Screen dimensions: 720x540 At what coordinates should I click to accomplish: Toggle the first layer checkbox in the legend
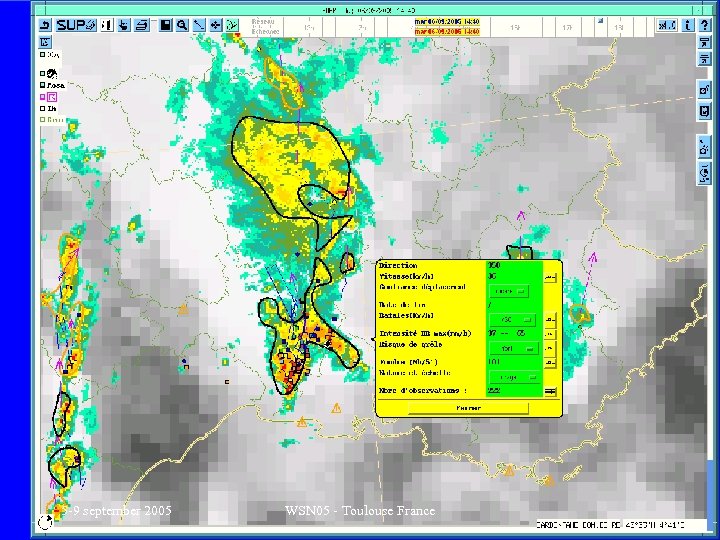point(43,54)
